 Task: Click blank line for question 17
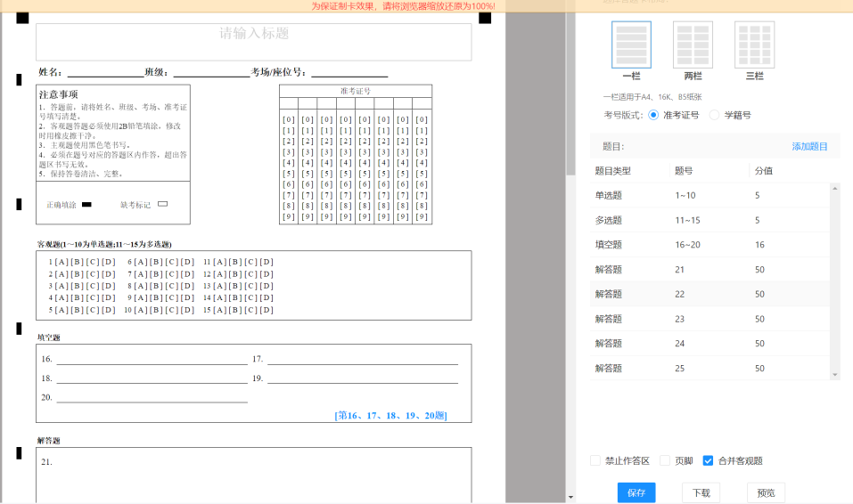coord(363,360)
